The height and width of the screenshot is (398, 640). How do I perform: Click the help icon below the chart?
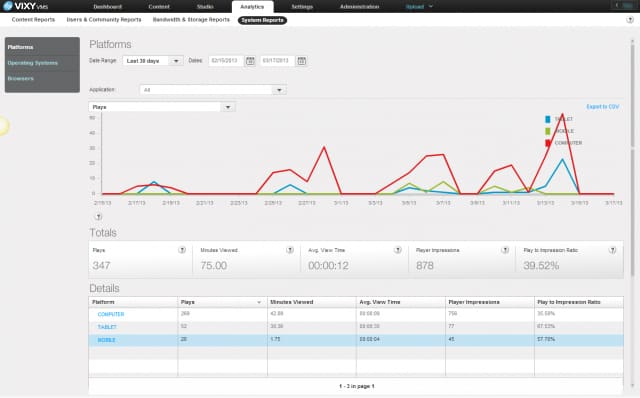click(98, 217)
